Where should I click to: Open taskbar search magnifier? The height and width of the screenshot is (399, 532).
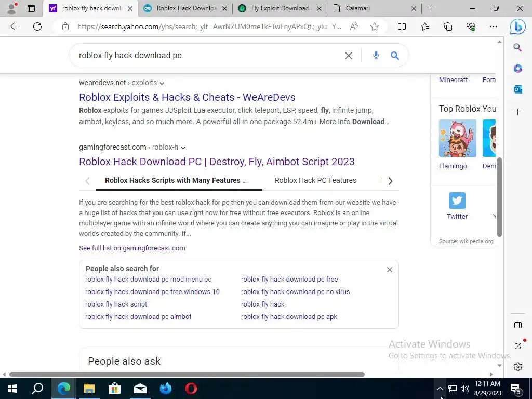[37, 389]
